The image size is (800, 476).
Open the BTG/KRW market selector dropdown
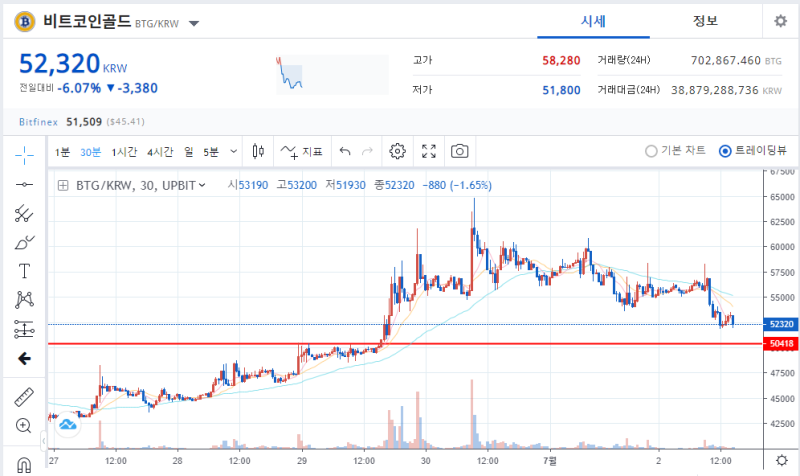point(194,23)
